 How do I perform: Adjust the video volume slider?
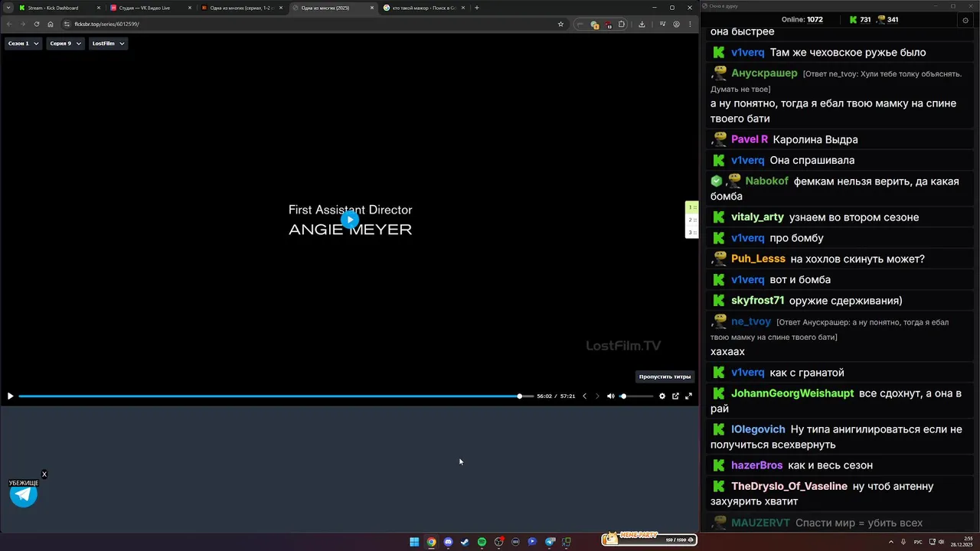[637, 396]
